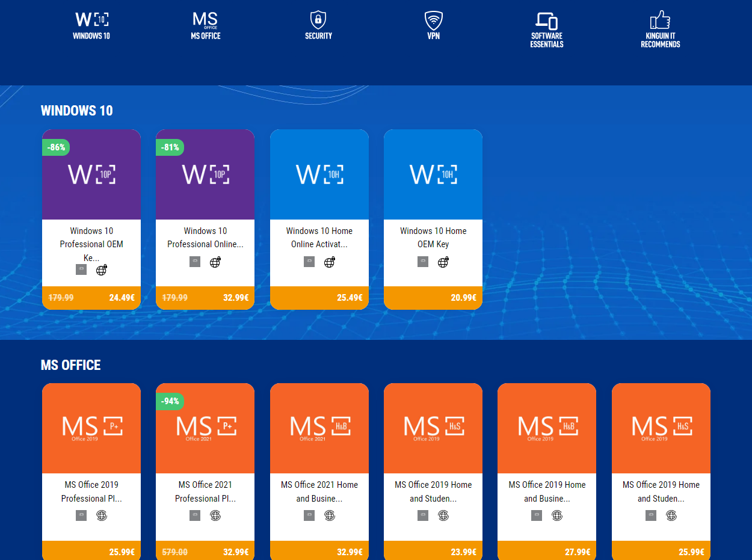Click the 27.99€ price bar

(x=547, y=550)
